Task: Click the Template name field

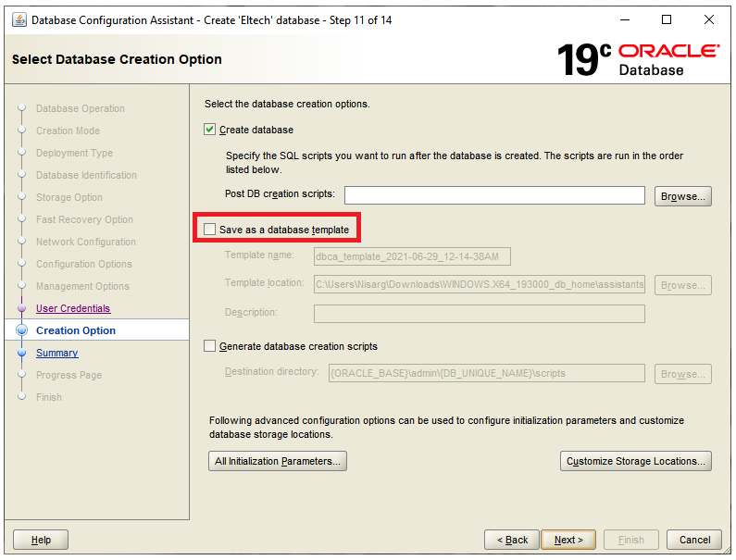Action: [x=412, y=256]
